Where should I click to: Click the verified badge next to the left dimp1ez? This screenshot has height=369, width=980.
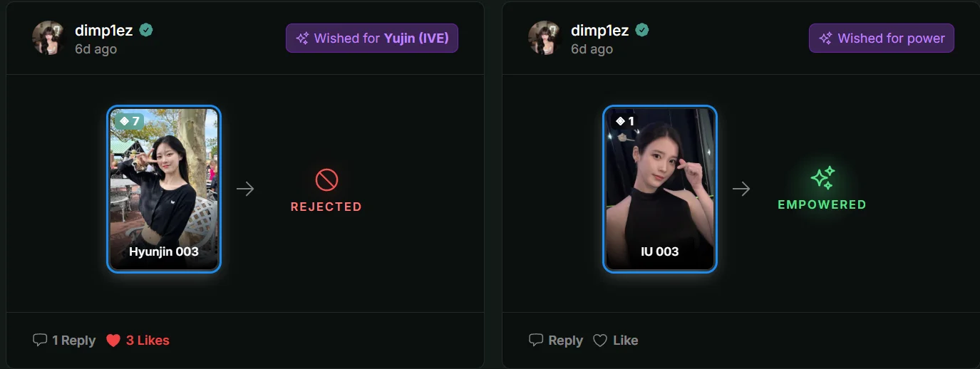(x=147, y=30)
